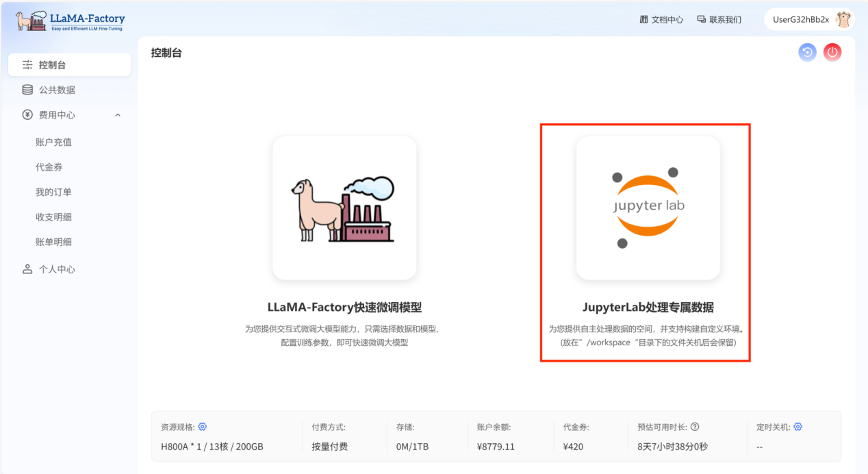The height and width of the screenshot is (474, 868).
Task: Click the user avatar icon
Action: 843,20
